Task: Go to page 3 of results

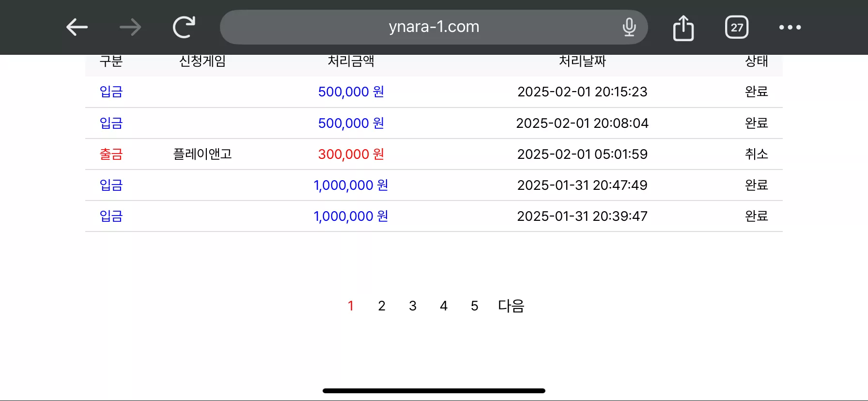Action: pyautogui.click(x=413, y=306)
